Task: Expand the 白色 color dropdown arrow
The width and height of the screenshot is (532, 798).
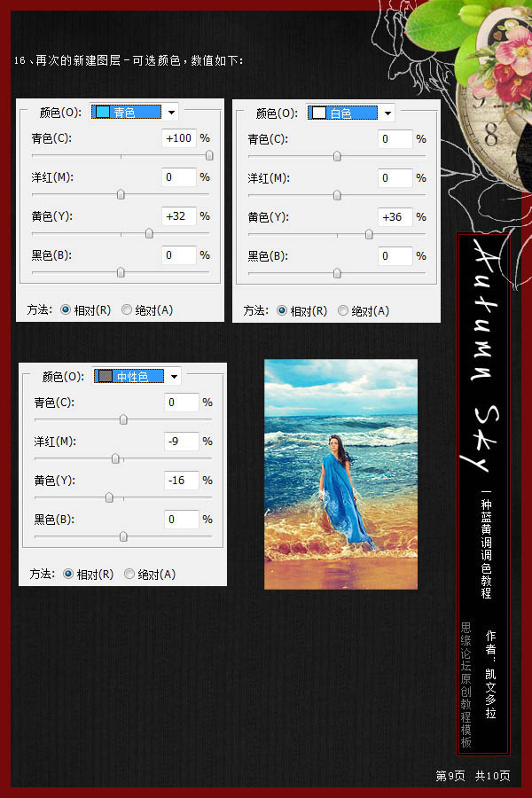Action: [x=387, y=113]
